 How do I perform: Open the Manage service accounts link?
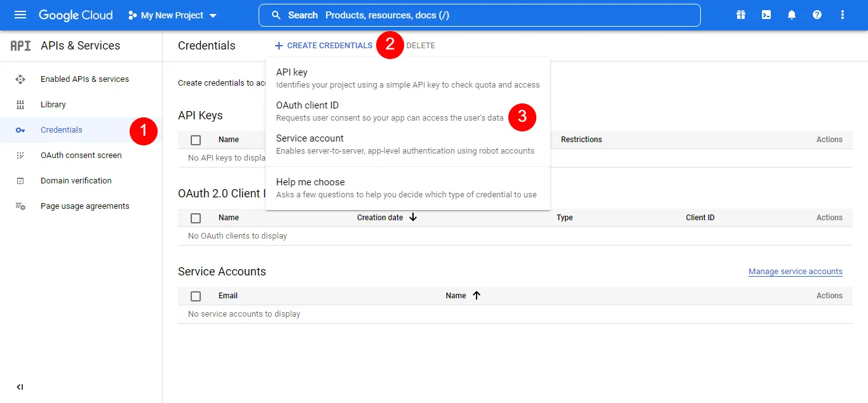[795, 271]
